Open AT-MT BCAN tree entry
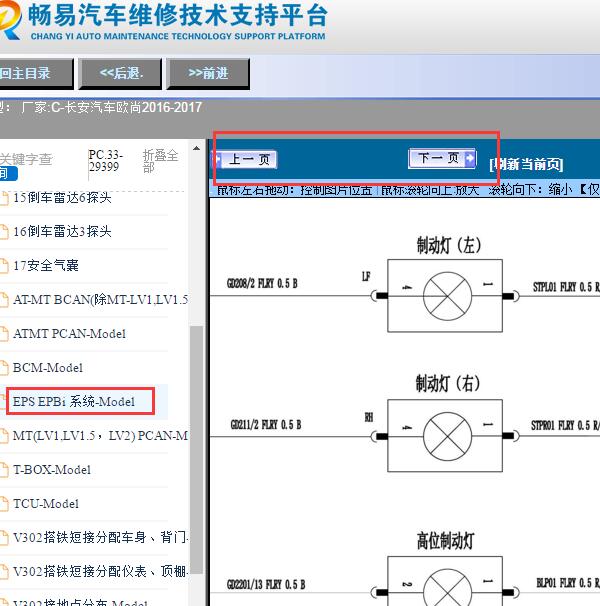The width and height of the screenshot is (600, 606). [100, 300]
